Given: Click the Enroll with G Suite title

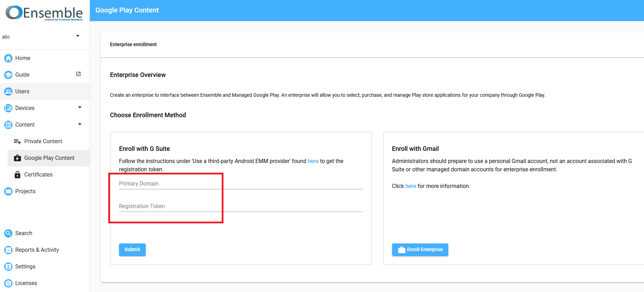Looking at the screenshot, I should click(144, 149).
